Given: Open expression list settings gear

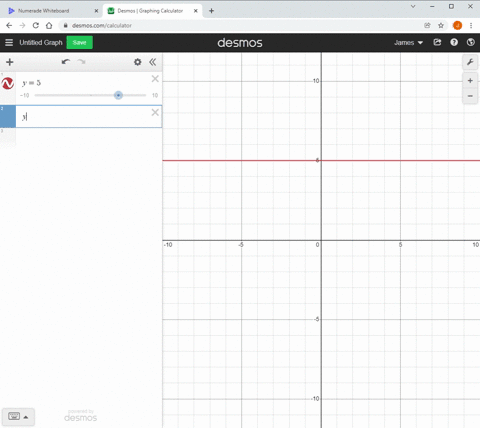Looking at the screenshot, I should (137, 62).
